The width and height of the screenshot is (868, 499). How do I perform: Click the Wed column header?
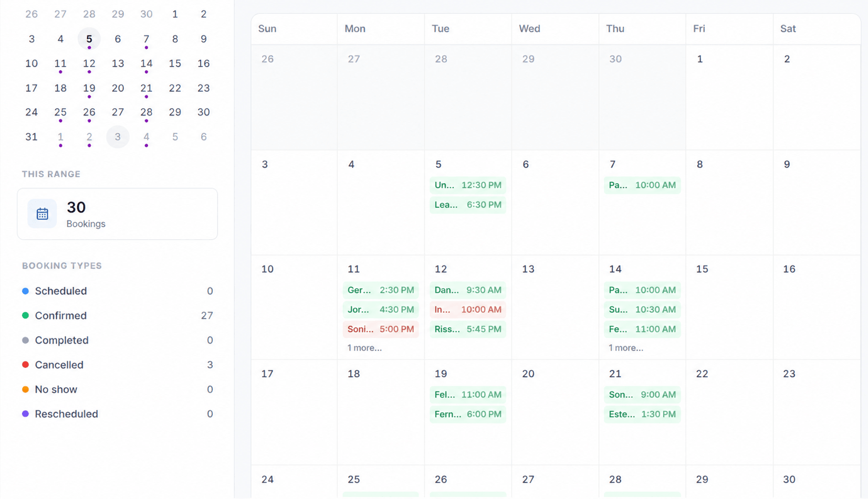pos(529,29)
